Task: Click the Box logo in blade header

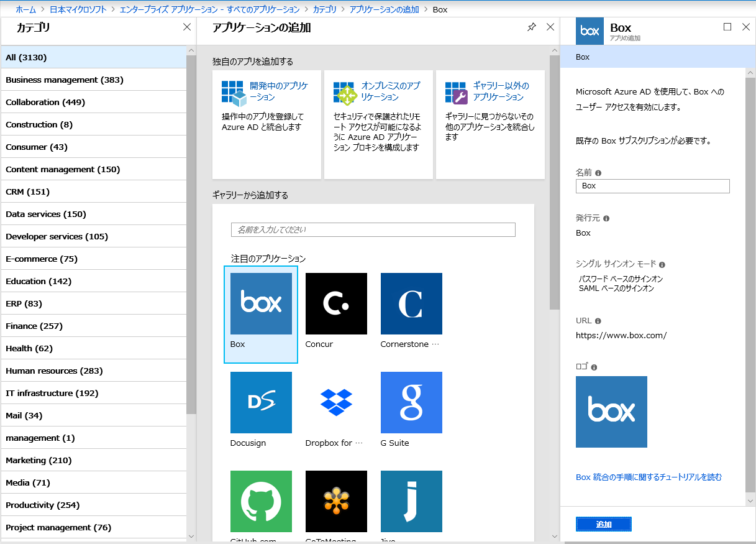Action: [x=590, y=31]
